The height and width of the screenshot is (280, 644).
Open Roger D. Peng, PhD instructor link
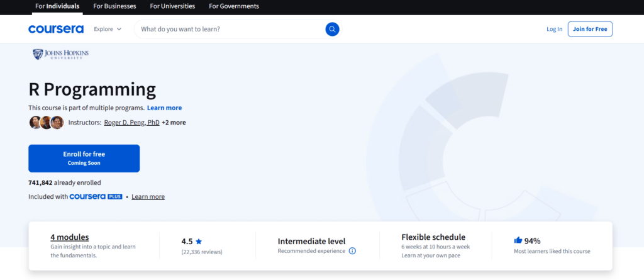tap(132, 123)
